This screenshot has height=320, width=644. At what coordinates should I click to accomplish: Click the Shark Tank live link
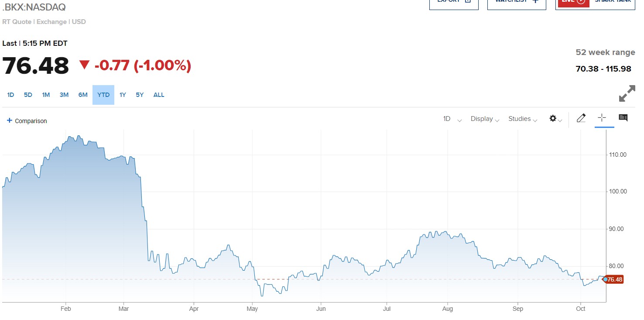613,2
